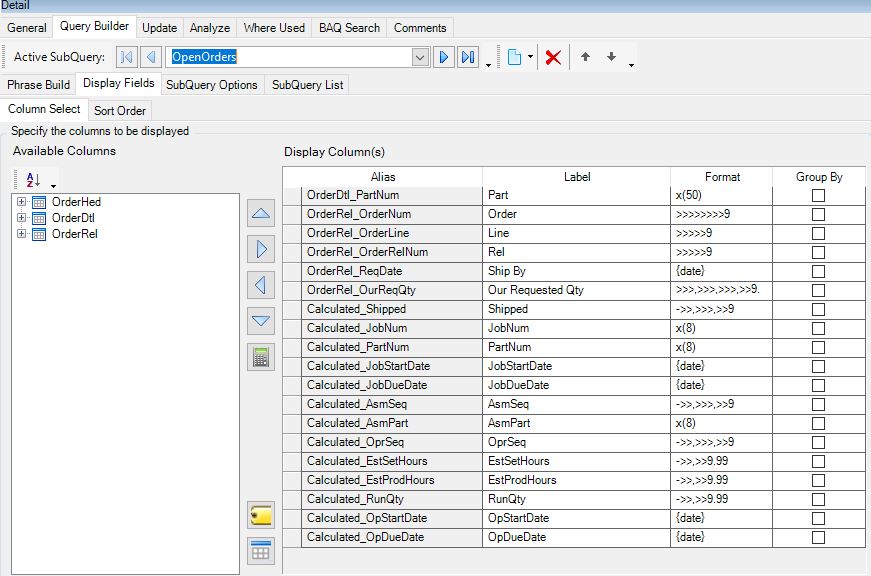Toggle Group By for Calculated_Shipped

(818, 309)
